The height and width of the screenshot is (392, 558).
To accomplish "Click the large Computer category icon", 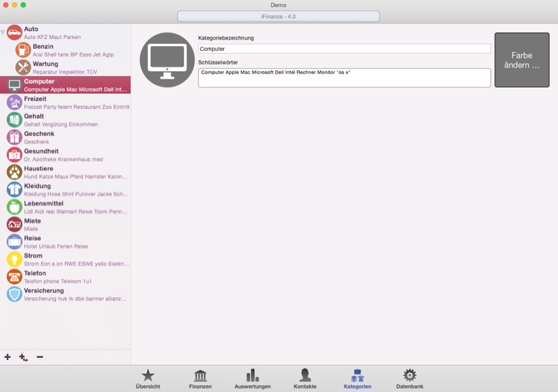I will (x=167, y=60).
